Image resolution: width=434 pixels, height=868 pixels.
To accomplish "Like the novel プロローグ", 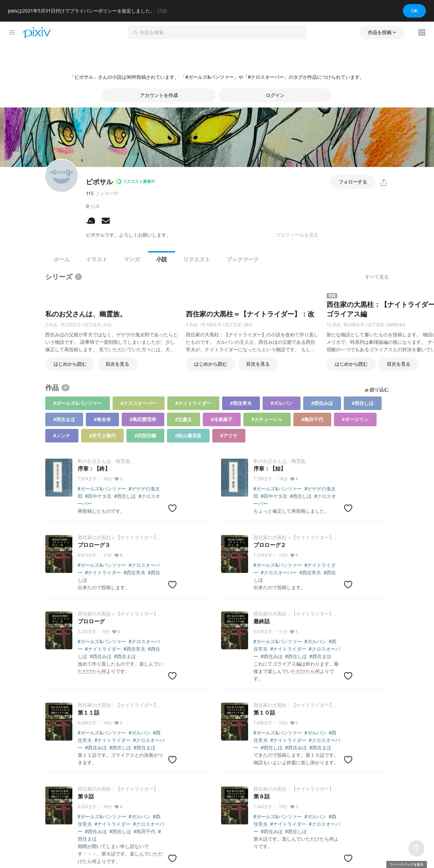I will pyautogui.click(x=172, y=676).
